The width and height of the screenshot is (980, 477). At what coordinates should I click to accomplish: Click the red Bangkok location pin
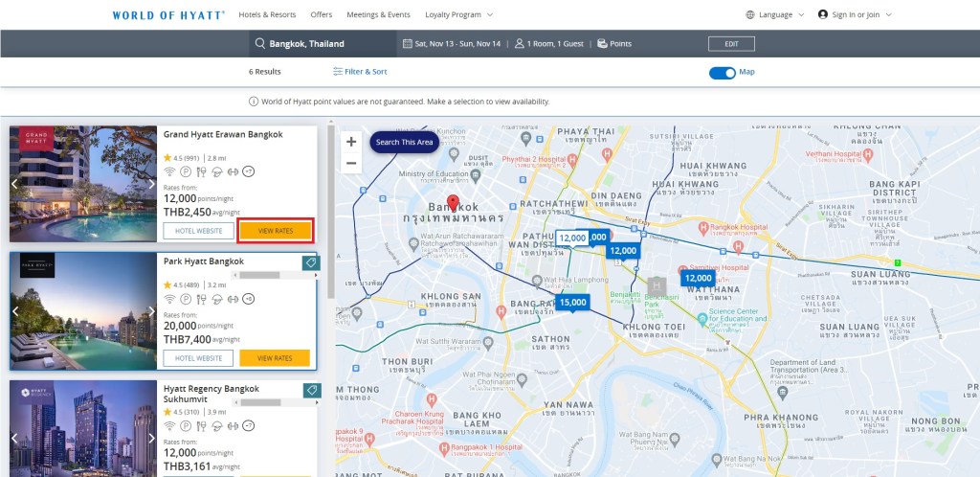pos(454,204)
